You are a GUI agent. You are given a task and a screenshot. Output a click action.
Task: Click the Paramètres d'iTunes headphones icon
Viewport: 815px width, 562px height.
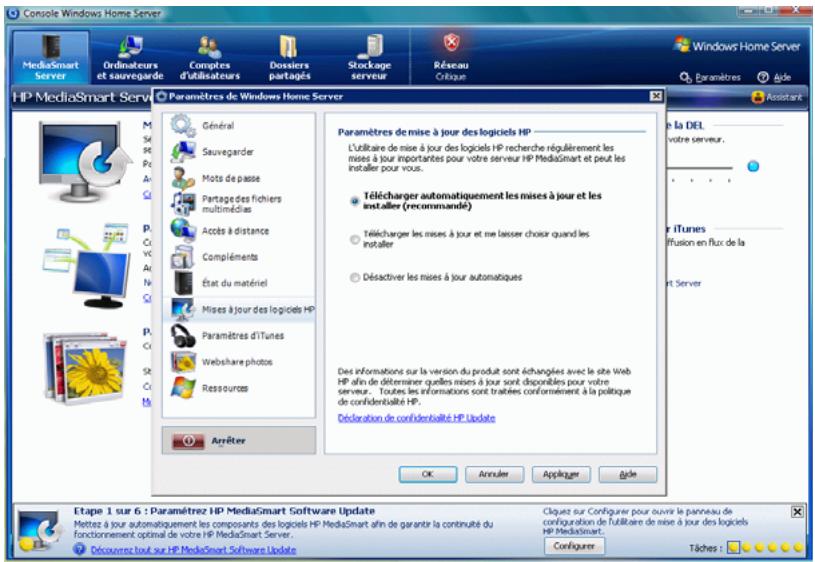tap(183, 335)
